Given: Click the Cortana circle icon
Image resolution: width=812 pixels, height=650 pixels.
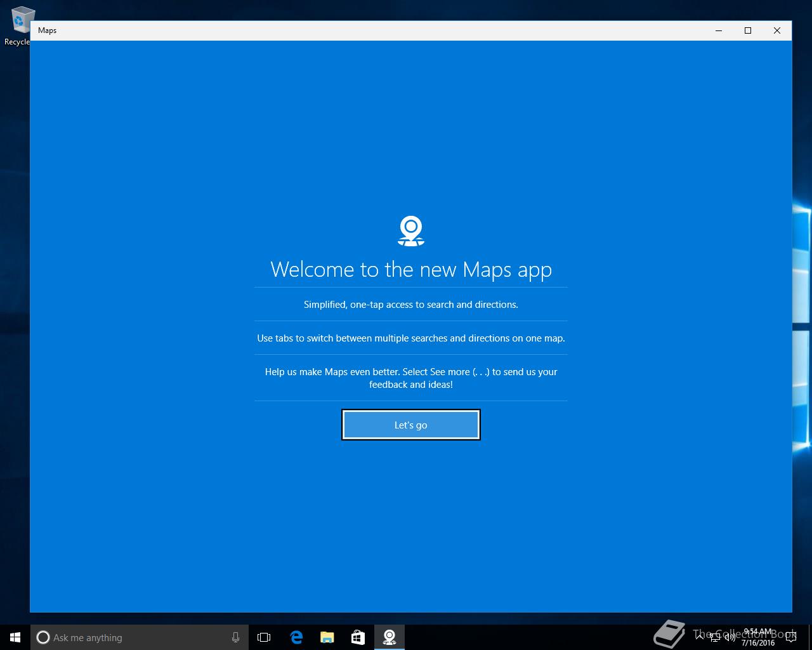Looking at the screenshot, I should click(43, 637).
